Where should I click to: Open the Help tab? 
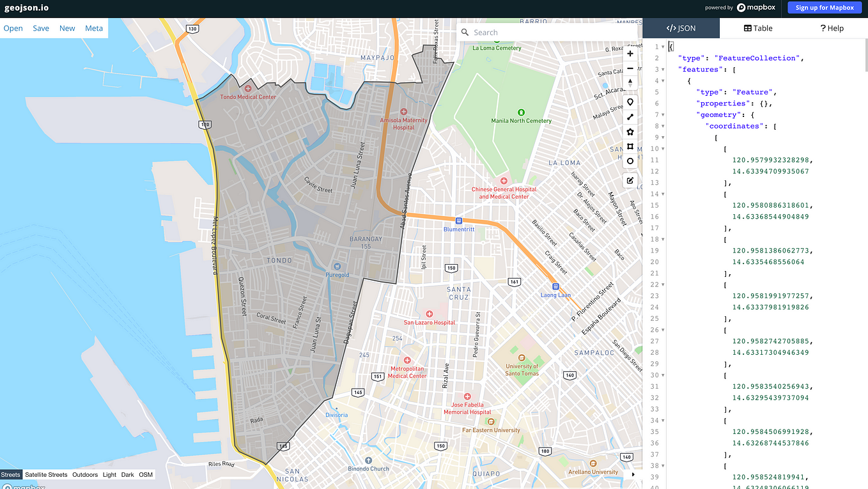[x=832, y=28]
